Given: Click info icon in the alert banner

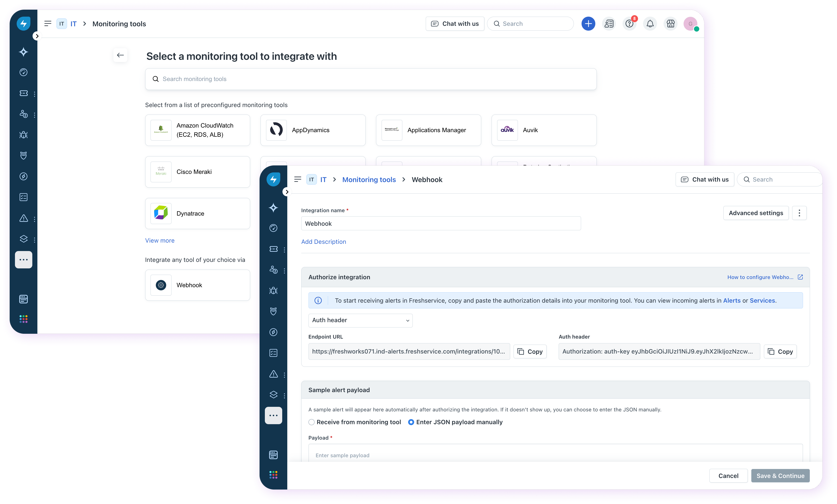Looking at the screenshot, I should pyautogui.click(x=318, y=300).
